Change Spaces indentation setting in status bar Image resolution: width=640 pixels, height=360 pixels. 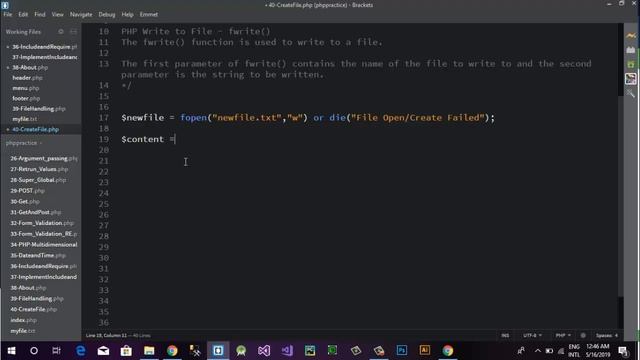(607, 336)
